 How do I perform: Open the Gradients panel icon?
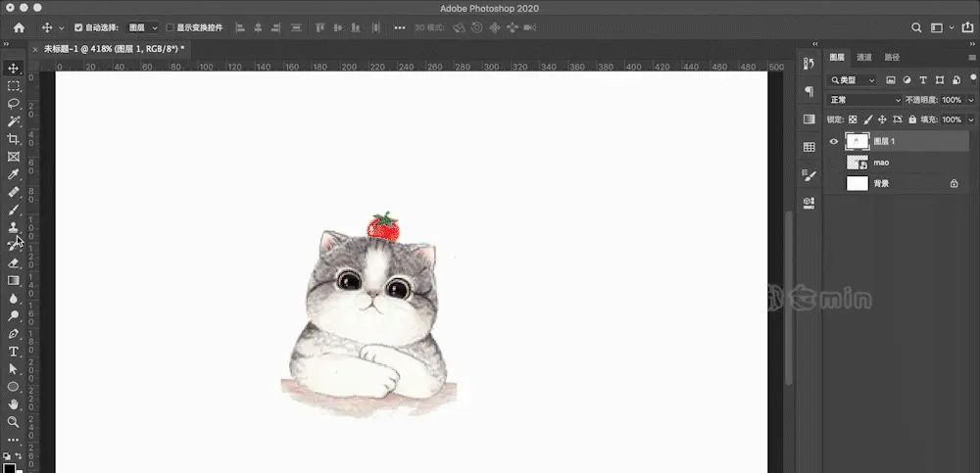pyautogui.click(x=808, y=118)
